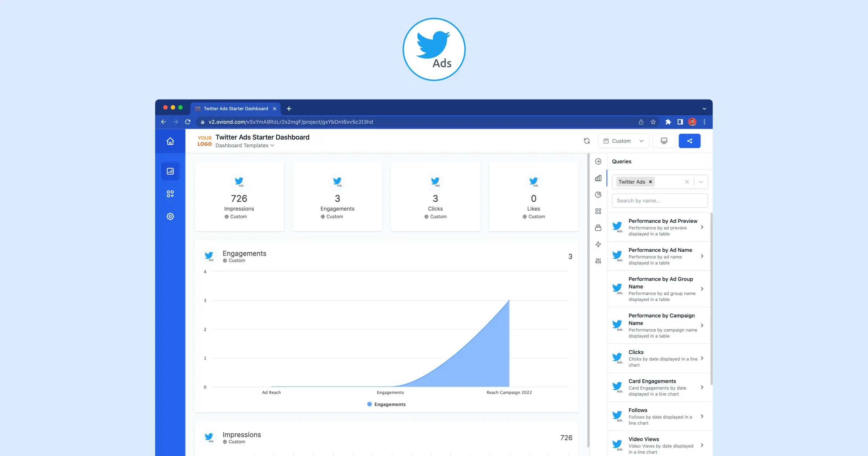Click the Queries panel heading

point(622,161)
